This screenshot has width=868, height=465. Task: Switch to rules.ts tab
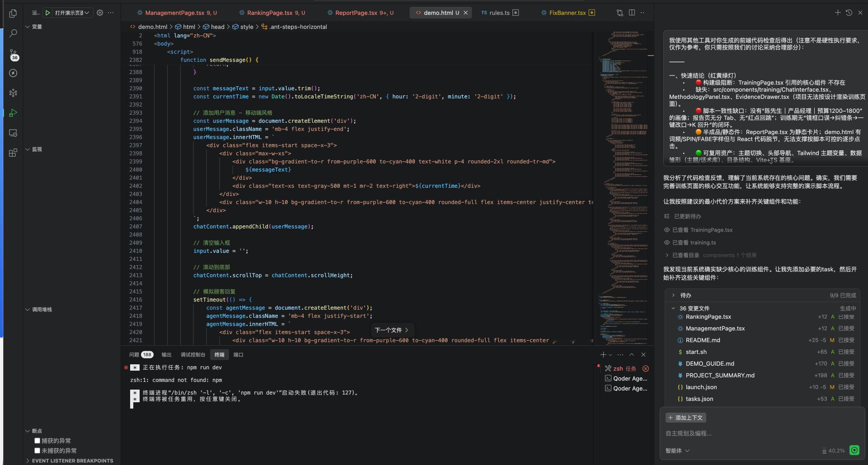click(500, 13)
